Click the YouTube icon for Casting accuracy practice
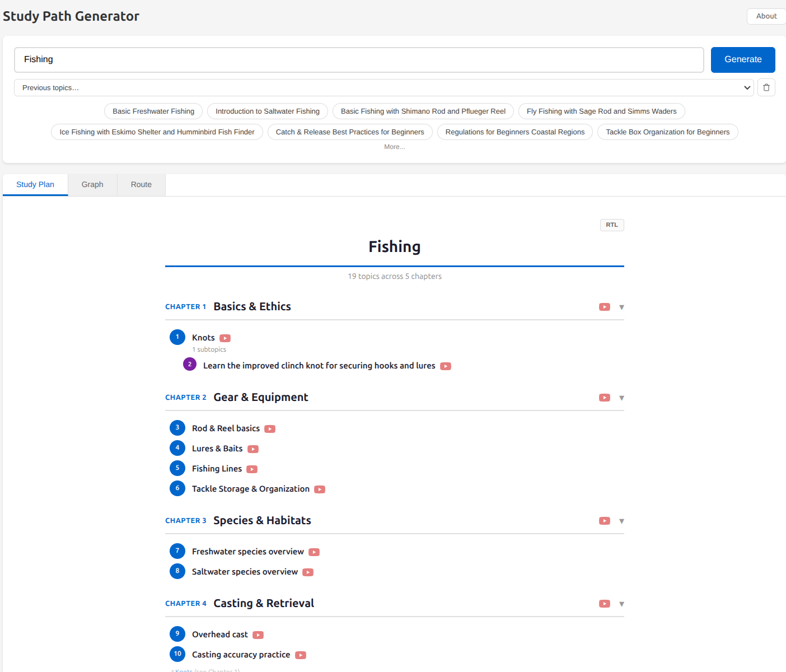The height and width of the screenshot is (672, 786). click(x=301, y=655)
